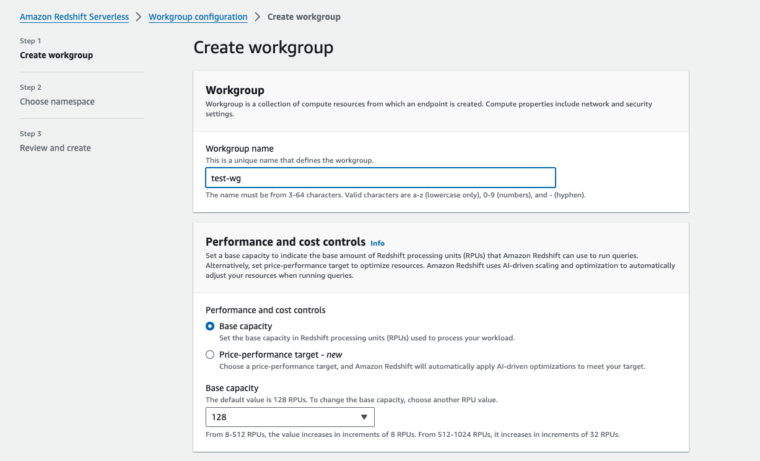Click Performance and cost controls section heading
The image size is (760, 461).
[x=285, y=242]
